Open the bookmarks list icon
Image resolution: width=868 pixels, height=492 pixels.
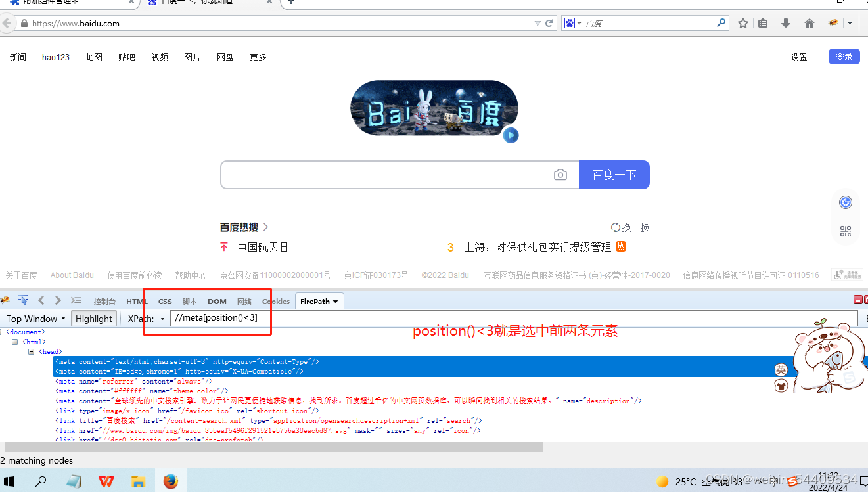coord(763,23)
